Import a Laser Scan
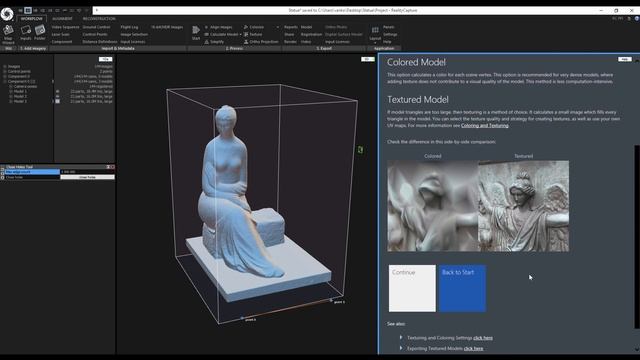Screen dimensions: 640x360 coord(60,35)
